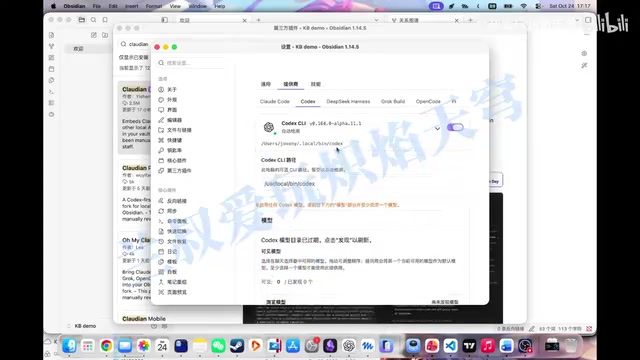The width and height of the screenshot is (640, 360).
Task: Switch to Pi provider tab
Action: (453, 101)
